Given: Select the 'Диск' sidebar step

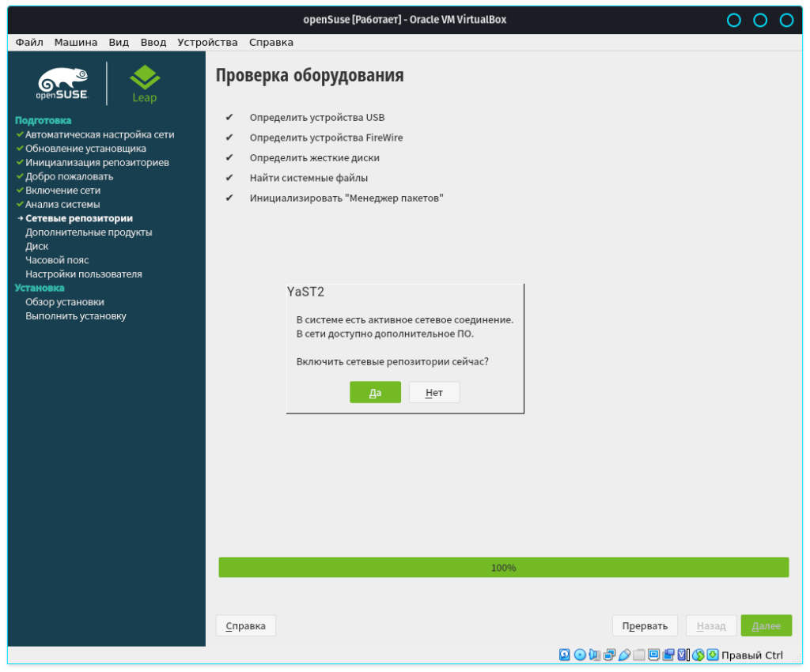Looking at the screenshot, I should (x=36, y=246).
